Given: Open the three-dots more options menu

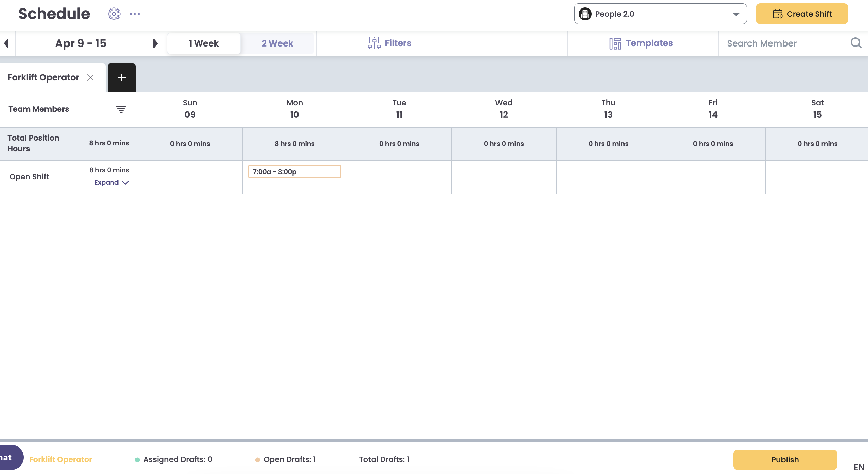Looking at the screenshot, I should [x=135, y=14].
